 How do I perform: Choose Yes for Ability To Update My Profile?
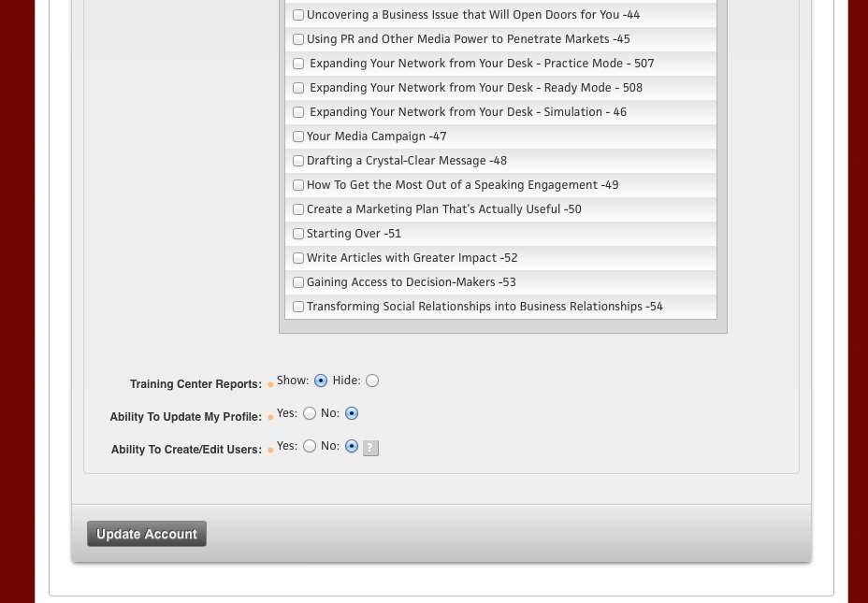tap(310, 413)
